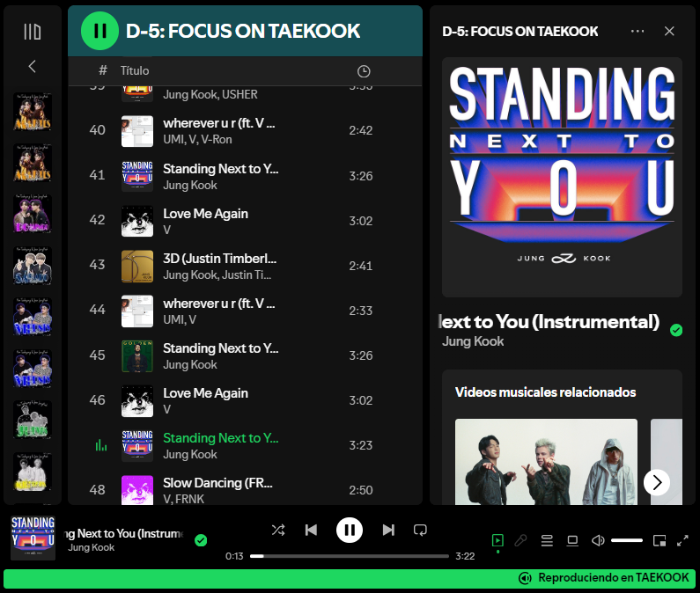This screenshot has width=700, height=593.
Task: Show lyrics with the microphone icon
Action: (x=520, y=540)
